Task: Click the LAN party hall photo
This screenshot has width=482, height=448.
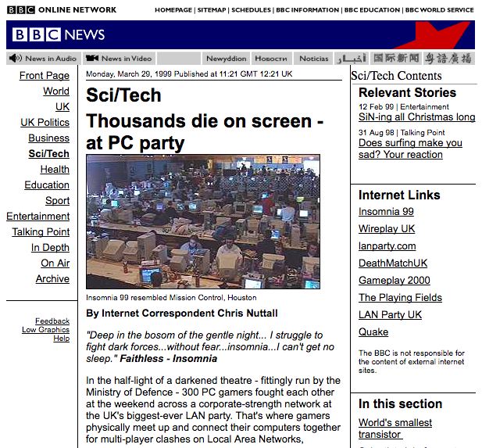Action: tap(202, 221)
